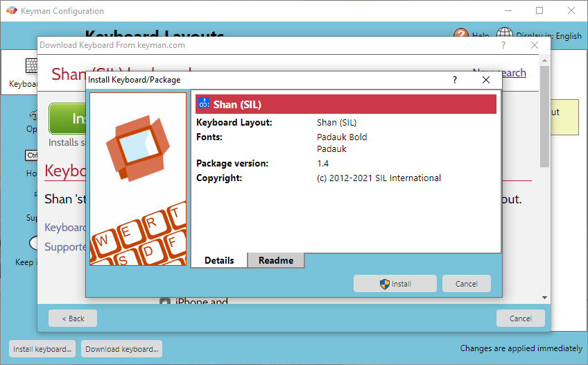Click Cancel in Download Keyboard dialog
The width and height of the screenshot is (588, 365).
pos(521,318)
